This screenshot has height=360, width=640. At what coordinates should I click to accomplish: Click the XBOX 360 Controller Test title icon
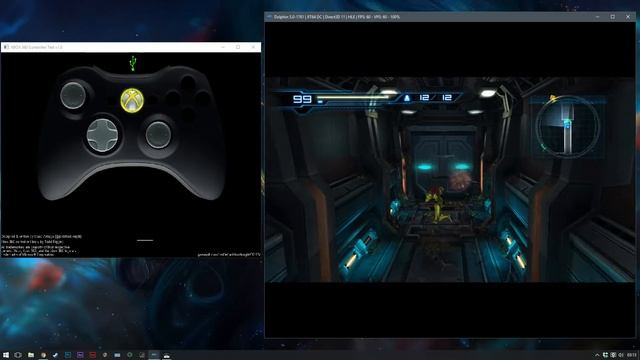[x=6, y=47]
